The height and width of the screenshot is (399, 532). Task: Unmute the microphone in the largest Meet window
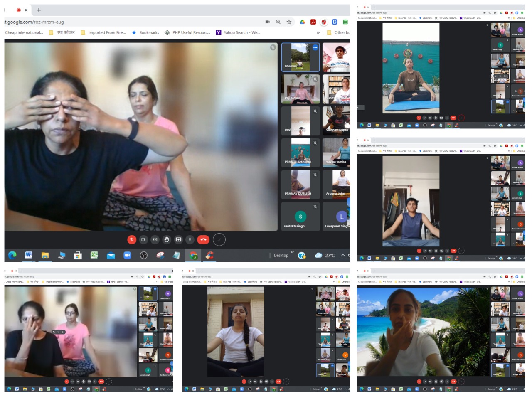click(131, 239)
